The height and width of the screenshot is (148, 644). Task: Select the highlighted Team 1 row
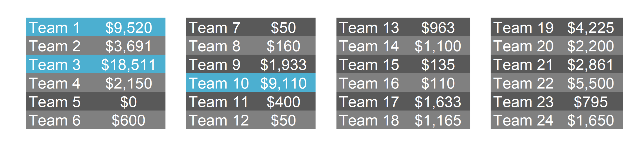(x=96, y=27)
